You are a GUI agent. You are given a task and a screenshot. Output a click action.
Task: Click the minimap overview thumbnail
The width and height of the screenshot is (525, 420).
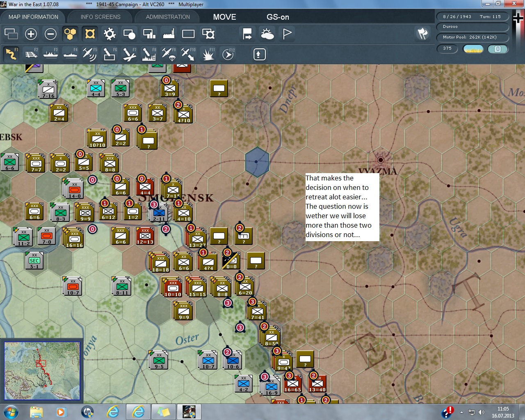pos(42,371)
